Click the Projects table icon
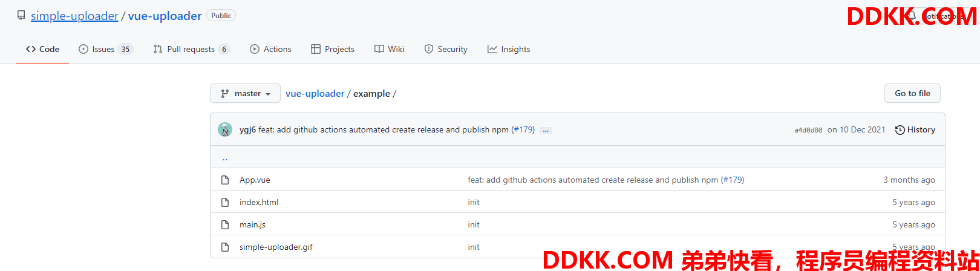 [x=316, y=49]
